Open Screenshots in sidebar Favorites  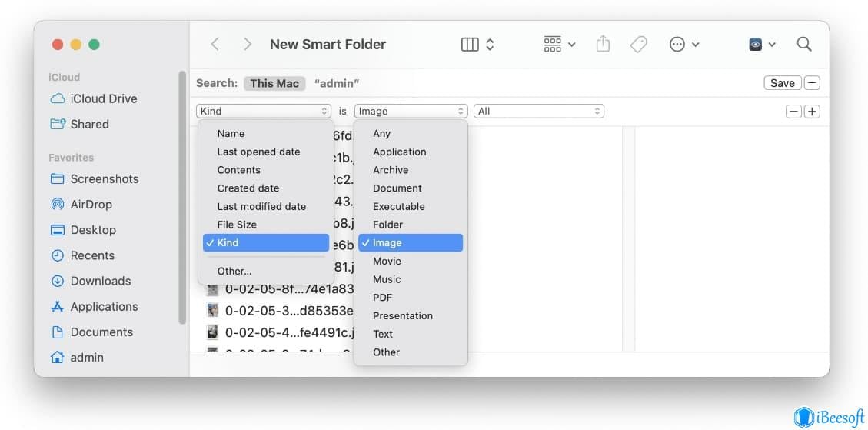[x=94, y=179]
